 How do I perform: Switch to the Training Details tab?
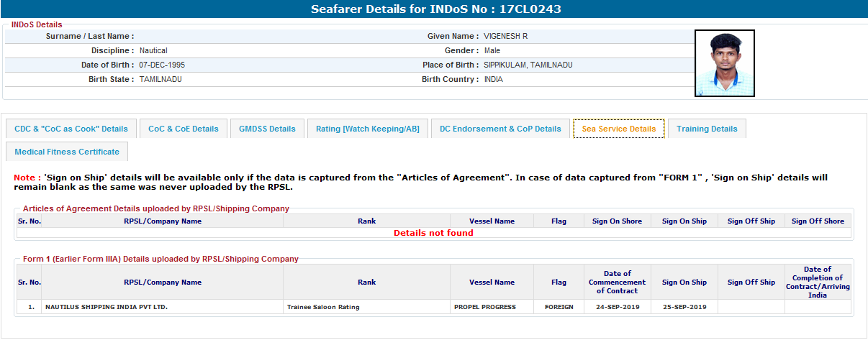(707, 129)
